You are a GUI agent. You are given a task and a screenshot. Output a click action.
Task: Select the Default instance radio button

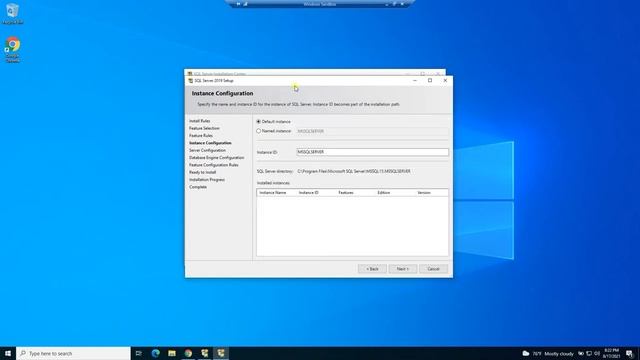click(x=258, y=122)
